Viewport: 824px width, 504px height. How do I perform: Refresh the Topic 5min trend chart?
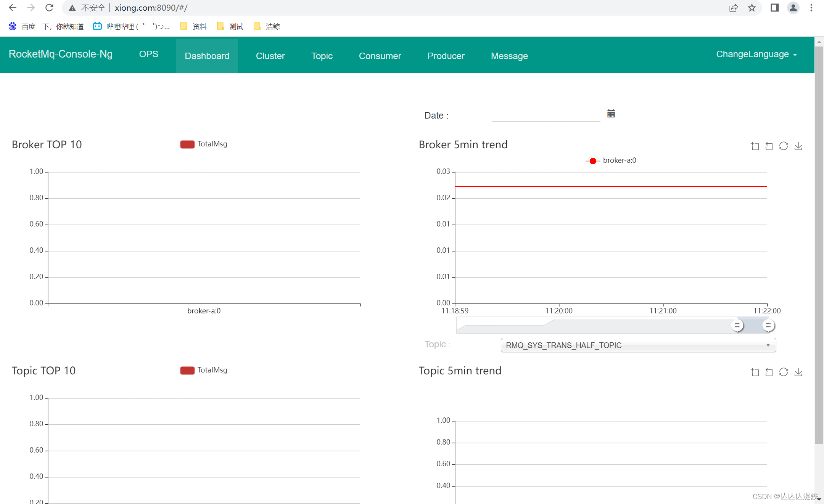tap(784, 372)
